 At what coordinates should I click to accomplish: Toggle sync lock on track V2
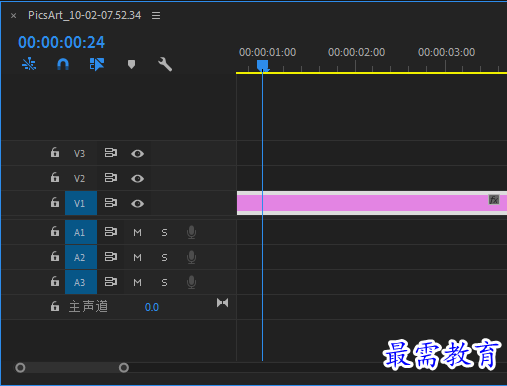pos(111,177)
